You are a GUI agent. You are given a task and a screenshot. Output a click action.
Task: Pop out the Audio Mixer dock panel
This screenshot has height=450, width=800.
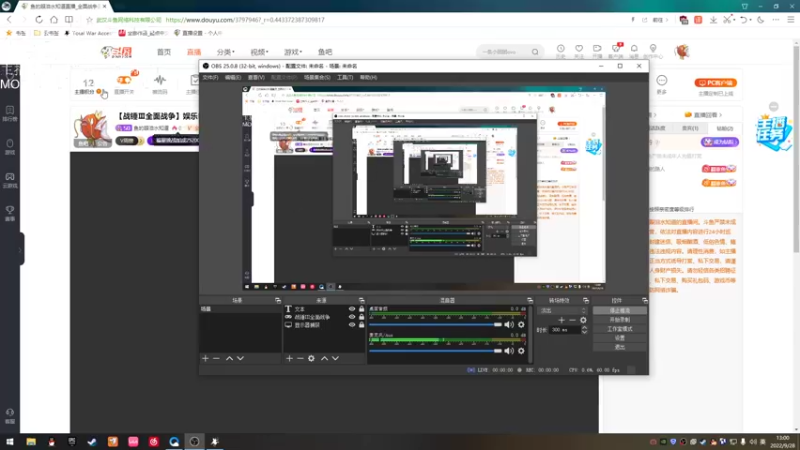click(x=530, y=301)
